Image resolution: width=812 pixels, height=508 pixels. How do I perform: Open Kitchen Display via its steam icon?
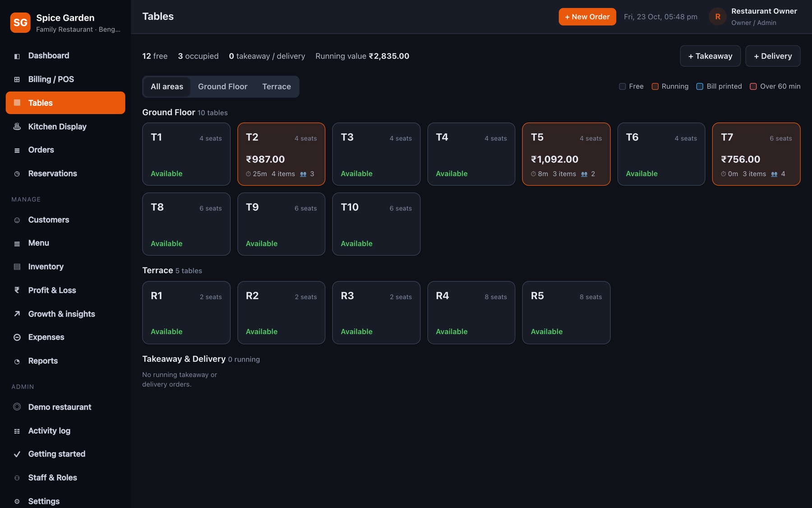click(x=17, y=126)
